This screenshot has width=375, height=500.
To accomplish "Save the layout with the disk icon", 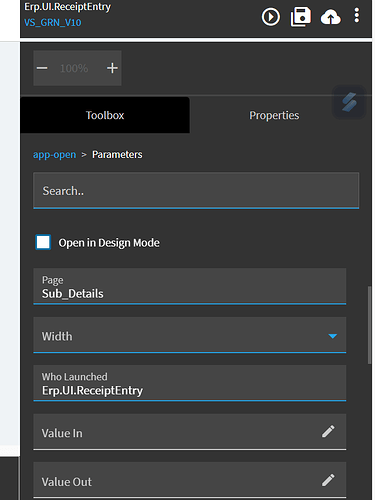I will coord(301,17).
